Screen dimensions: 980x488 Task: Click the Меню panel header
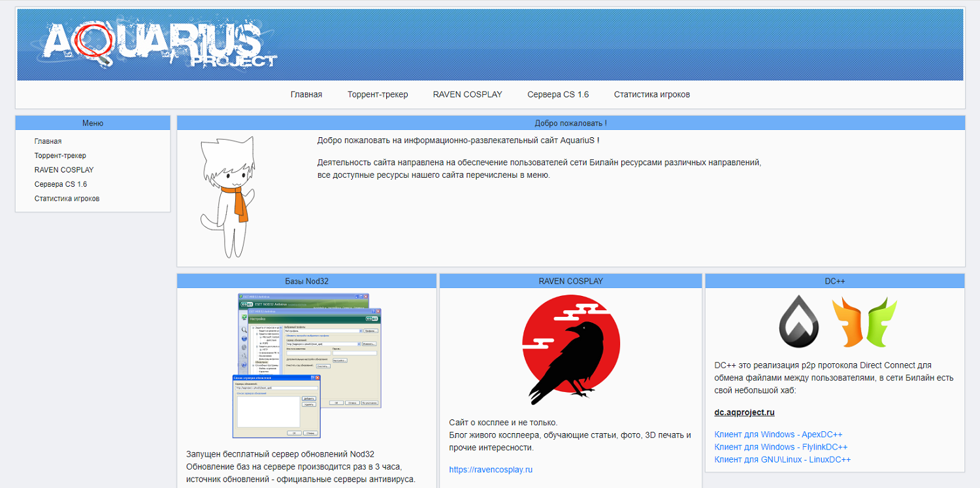(93, 123)
